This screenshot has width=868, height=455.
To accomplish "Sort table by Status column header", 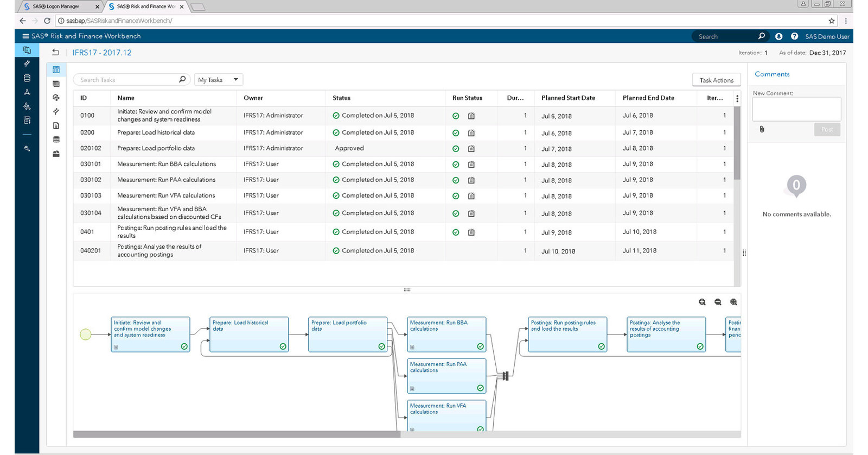I will tap(341, 98).
